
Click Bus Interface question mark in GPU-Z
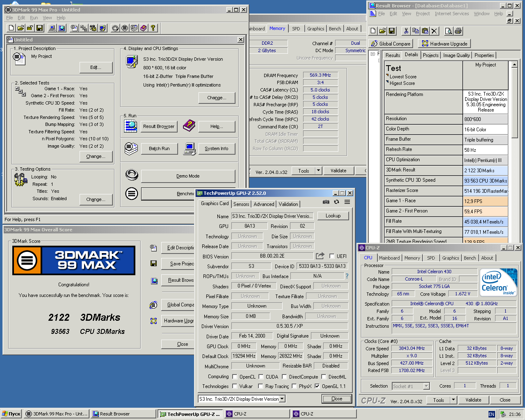click(347, 276)
